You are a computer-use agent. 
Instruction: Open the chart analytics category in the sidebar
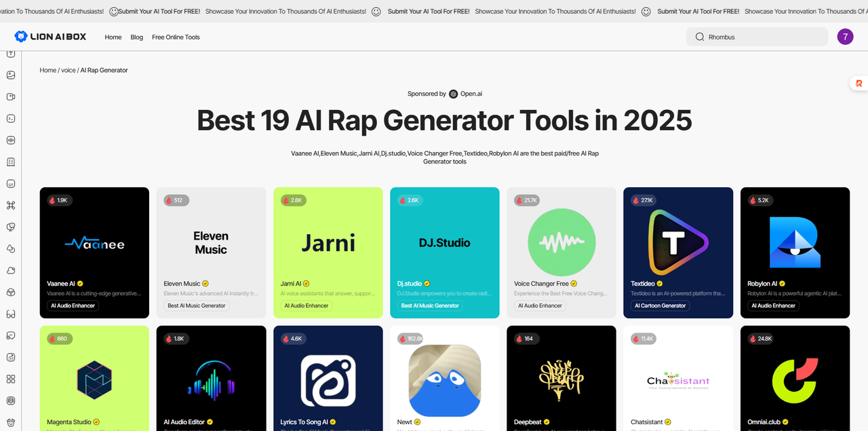pyautogui.click(x=11, y=358)
